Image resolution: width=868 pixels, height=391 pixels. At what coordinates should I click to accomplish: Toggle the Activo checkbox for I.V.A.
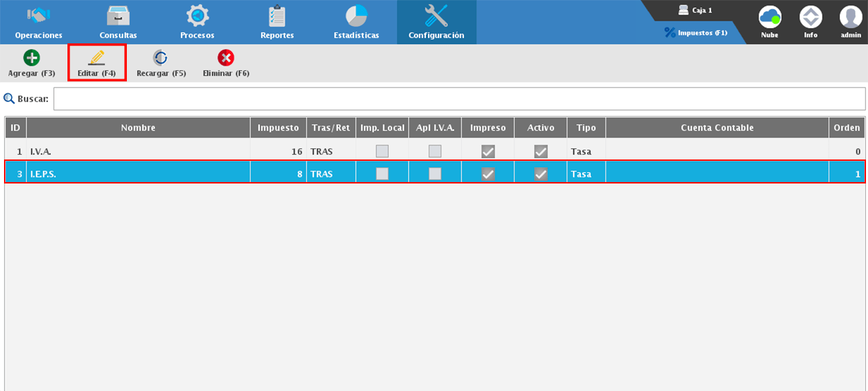[x=541, y=151]
